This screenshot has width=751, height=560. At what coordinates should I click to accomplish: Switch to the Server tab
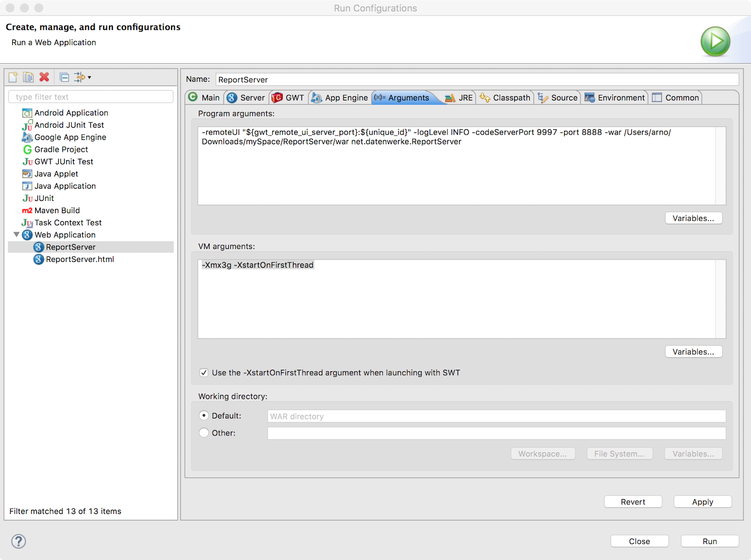246,97
